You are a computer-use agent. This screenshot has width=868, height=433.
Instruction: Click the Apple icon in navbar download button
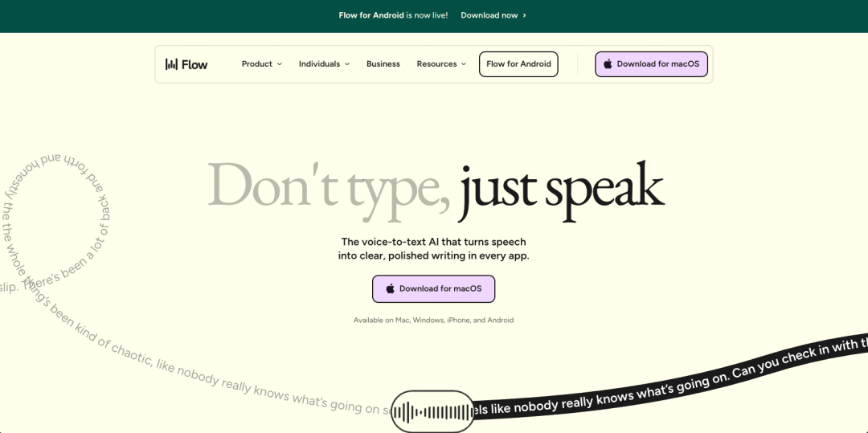(x=608, y=64)
